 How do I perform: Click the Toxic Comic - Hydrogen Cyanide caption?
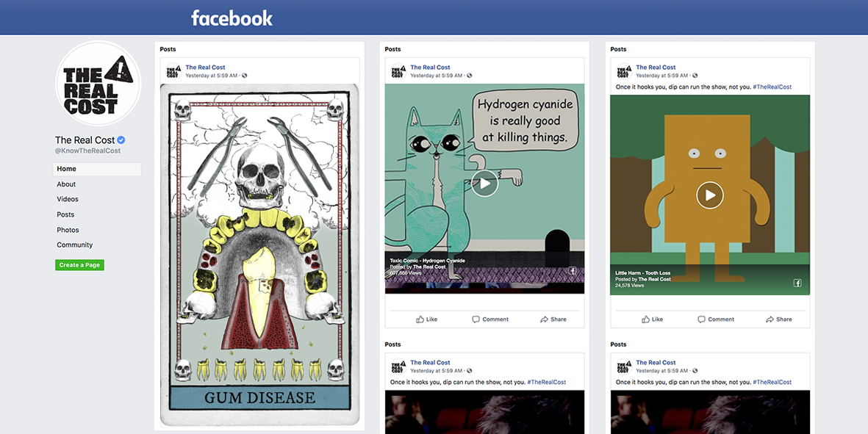427,261
